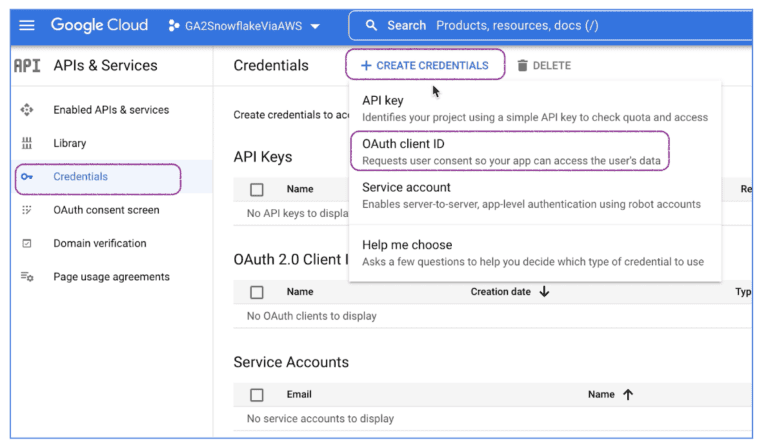The height and width of the screenshot is (448, 768).
Task: Click the Page usage agreements settings icon
Action: coord(27,277)
